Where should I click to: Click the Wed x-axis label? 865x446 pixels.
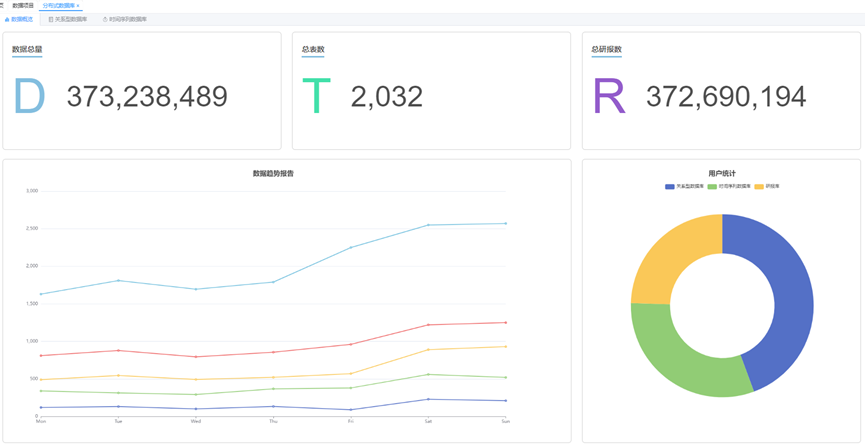pos(195,421)
